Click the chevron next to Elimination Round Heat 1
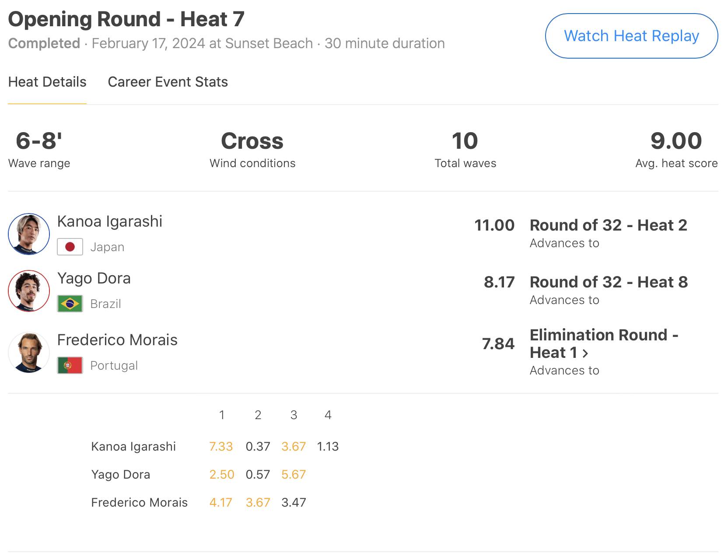Viewport: 728px width, 560px height. [585, 353]
